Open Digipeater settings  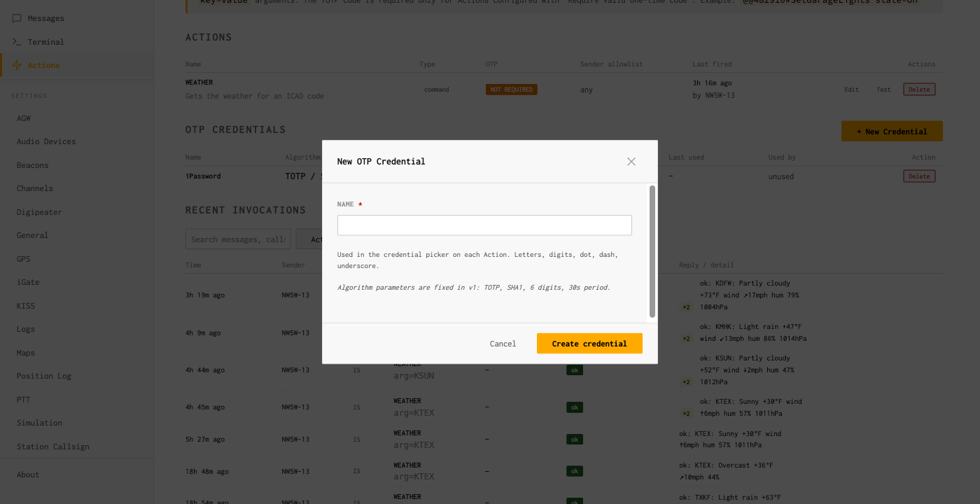39,212
